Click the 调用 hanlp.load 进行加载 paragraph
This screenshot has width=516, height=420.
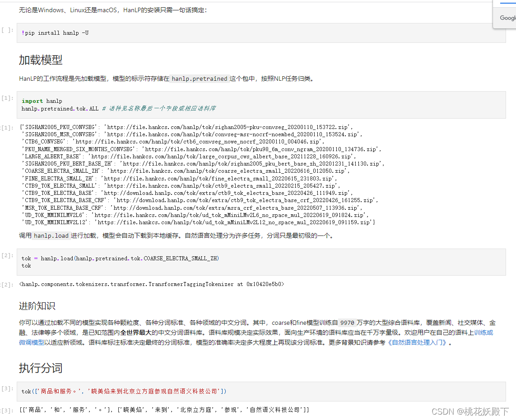point(177,235)
